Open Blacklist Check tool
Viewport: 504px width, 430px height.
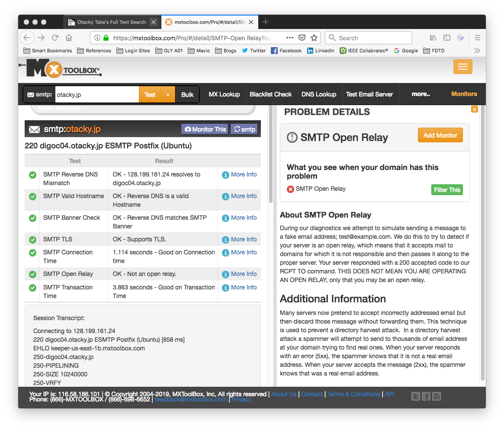coord(271,94)
